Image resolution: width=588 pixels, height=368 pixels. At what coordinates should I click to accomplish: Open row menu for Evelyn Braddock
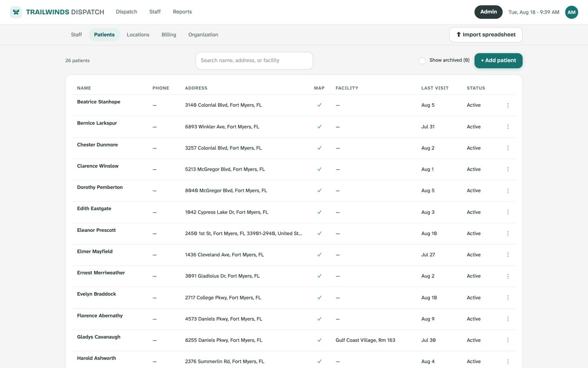tap(508, 297)
